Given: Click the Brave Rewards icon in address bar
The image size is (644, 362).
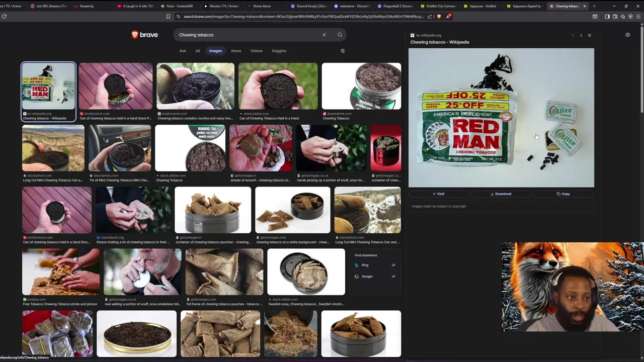Looking at the screenshot, I should 448,17.
